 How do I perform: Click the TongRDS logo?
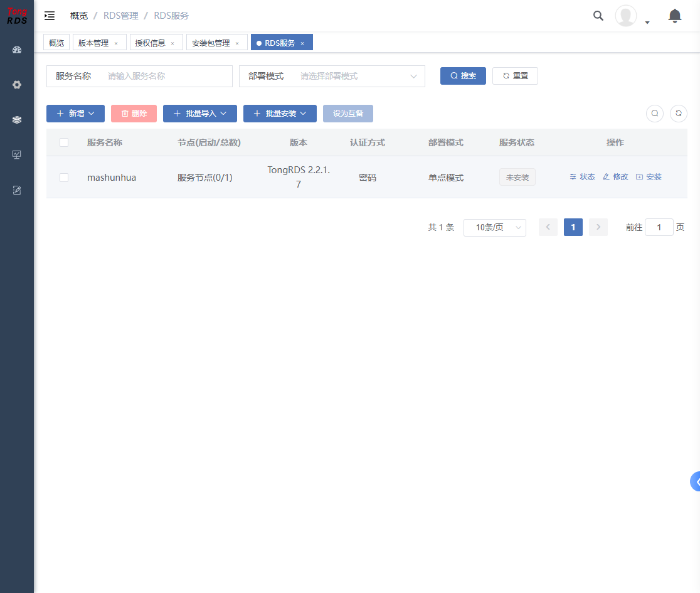click(x=17, y=16)
